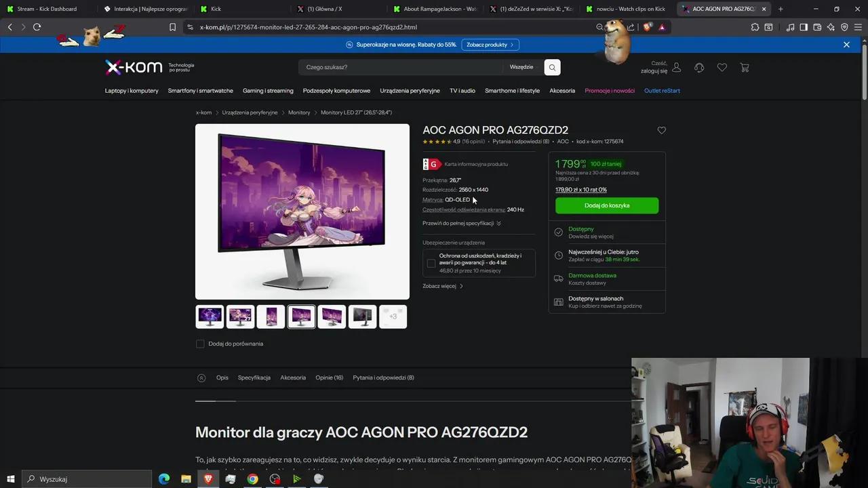Open Podzespoły komputerowe menu

click(336, 91)
